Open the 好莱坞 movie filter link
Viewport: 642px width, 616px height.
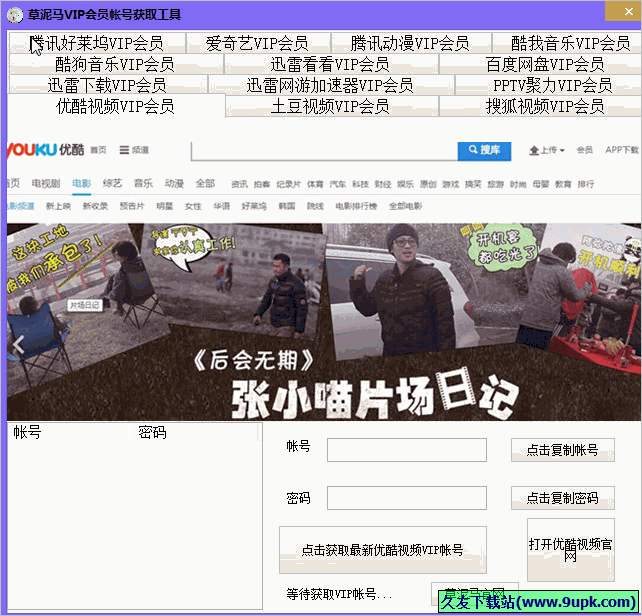(x=254, y=206)
